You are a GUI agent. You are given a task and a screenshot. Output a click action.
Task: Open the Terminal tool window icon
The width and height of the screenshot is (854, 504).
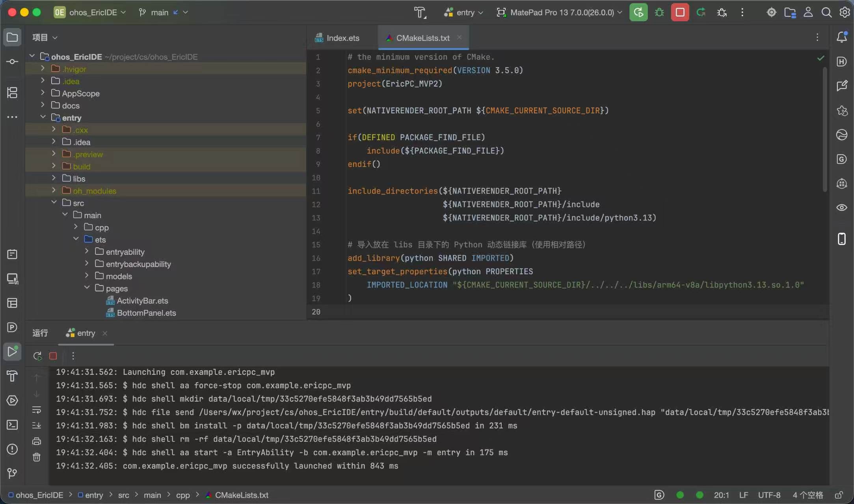(x=12, y=425)
